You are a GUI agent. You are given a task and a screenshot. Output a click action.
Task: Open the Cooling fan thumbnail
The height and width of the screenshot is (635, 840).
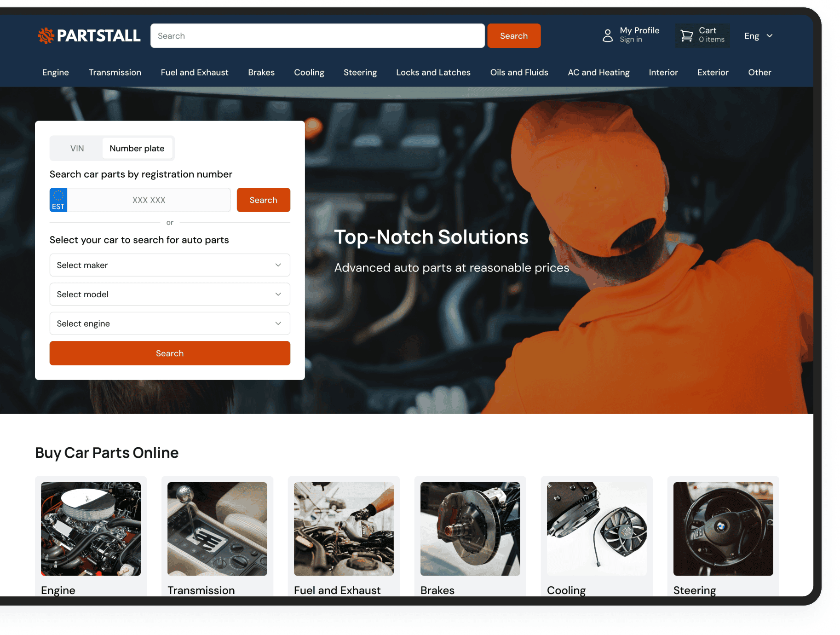point(597,529)
